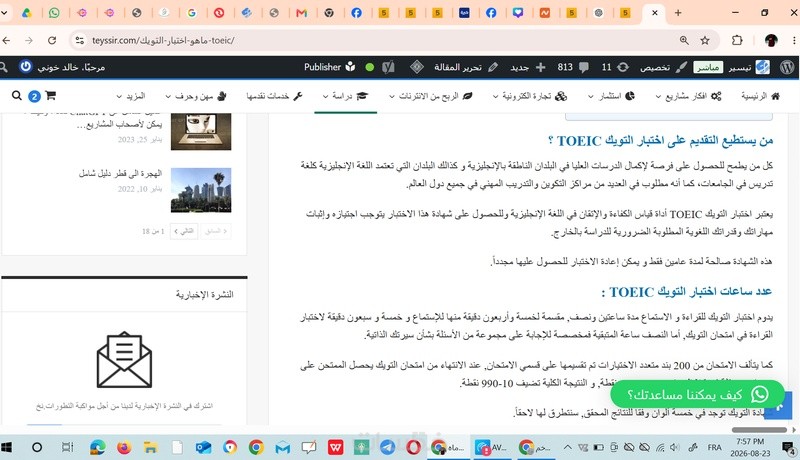The image size is (800, 460).
Task: Open the خدمات نقدمها menu item
Action: [274, 96]
